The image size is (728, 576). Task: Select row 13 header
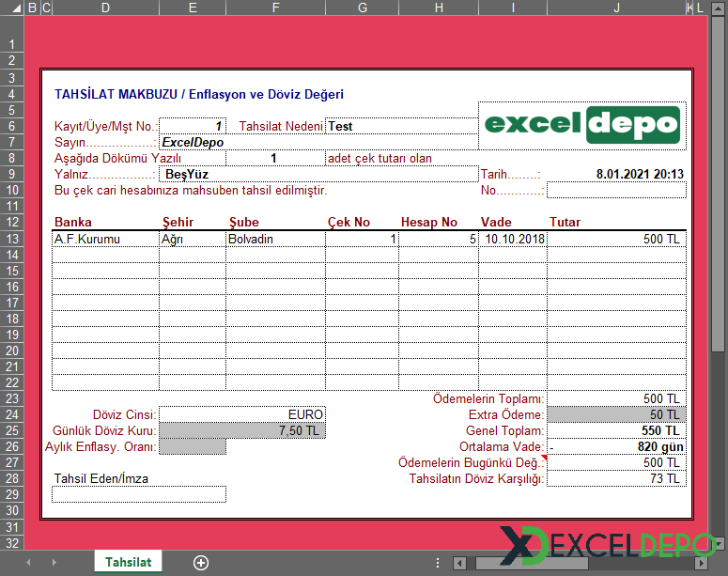pos(11,239)
